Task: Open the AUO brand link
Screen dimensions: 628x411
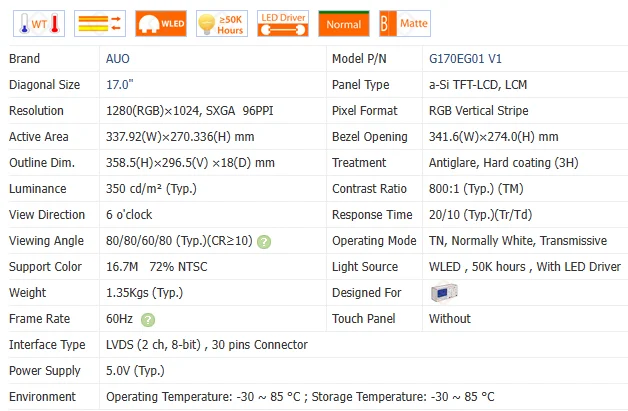Action: 118,59
